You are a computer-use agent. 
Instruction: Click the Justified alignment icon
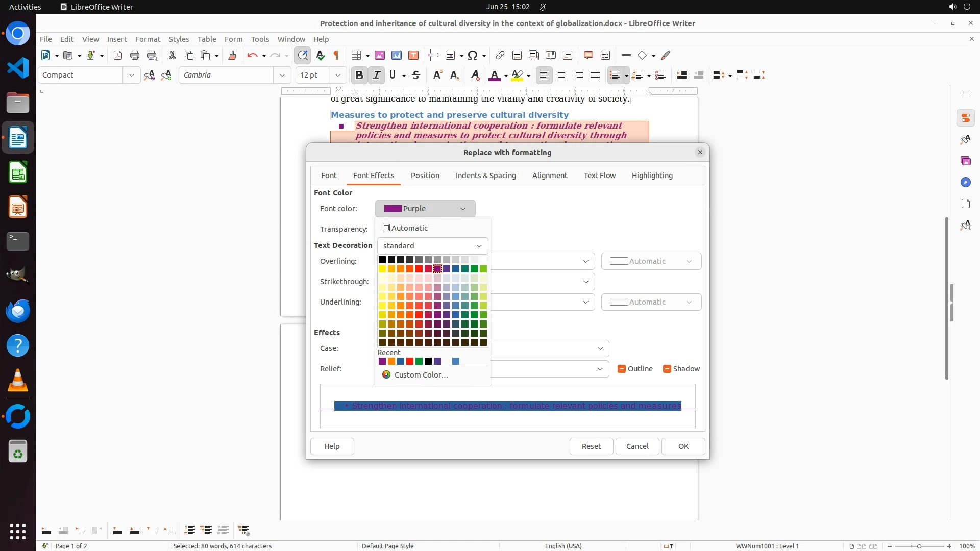click(595, 75)
